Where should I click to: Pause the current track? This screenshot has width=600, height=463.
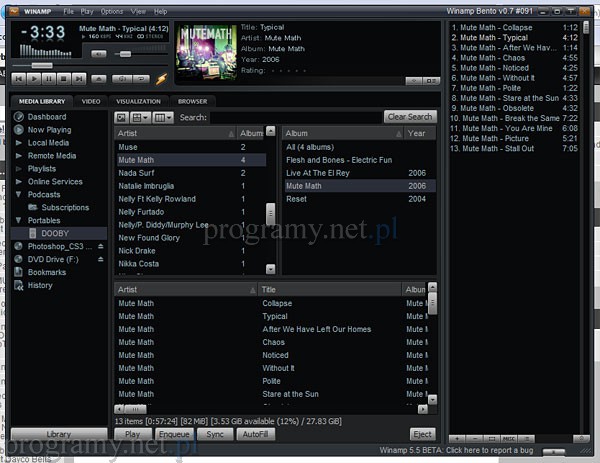(49, 77)
